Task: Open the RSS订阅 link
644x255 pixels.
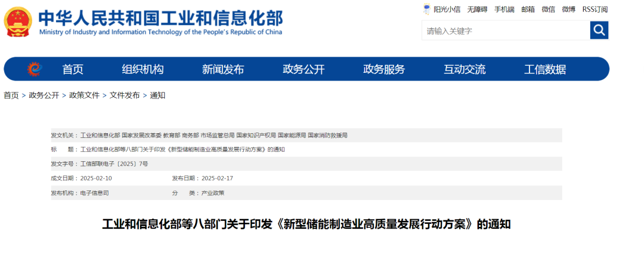Action: click(x=595, y=10)
